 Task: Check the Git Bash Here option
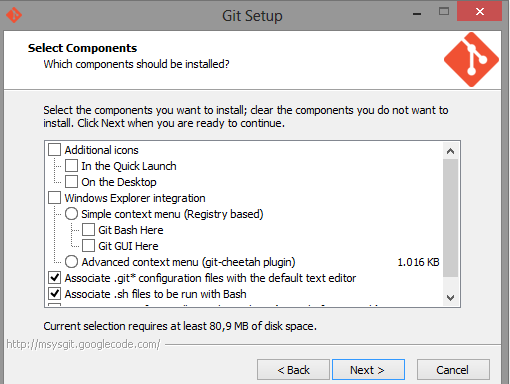(x=88, y=230)
